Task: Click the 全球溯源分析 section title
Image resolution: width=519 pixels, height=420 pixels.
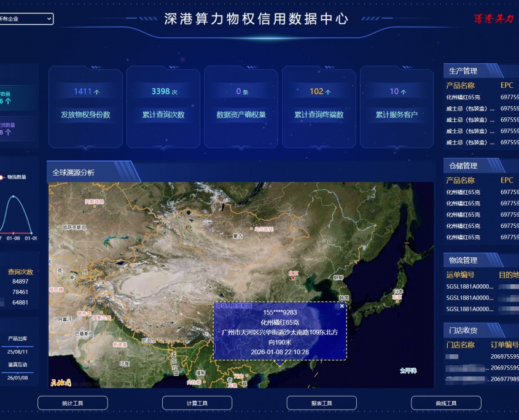Action: [74, 173]
